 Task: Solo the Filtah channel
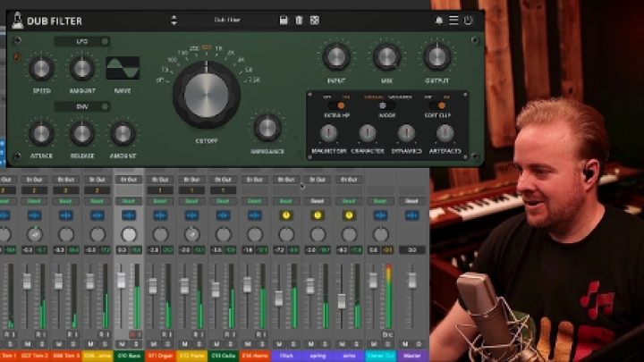(293, 344)
